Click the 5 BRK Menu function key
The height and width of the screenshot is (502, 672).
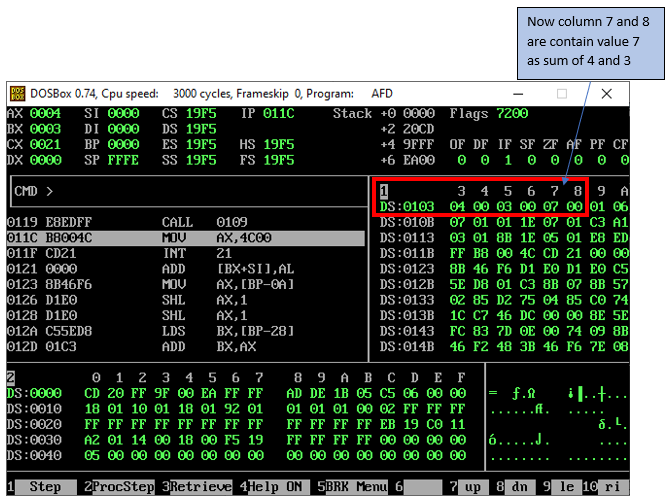pyautogui.click(x=352, y=487)
